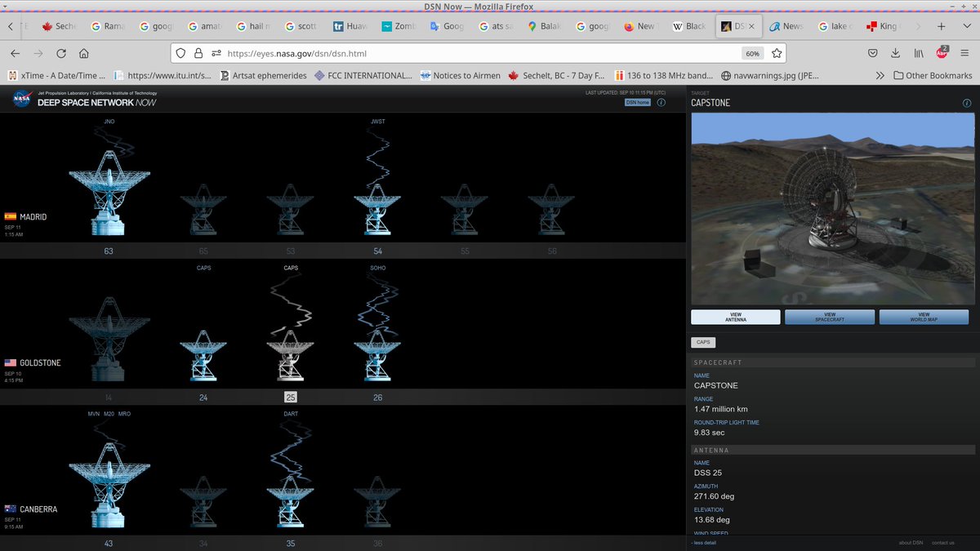Select Goldstone antenna dish 26 tracking SOHO
980x551 pixels.
(377, 355)
